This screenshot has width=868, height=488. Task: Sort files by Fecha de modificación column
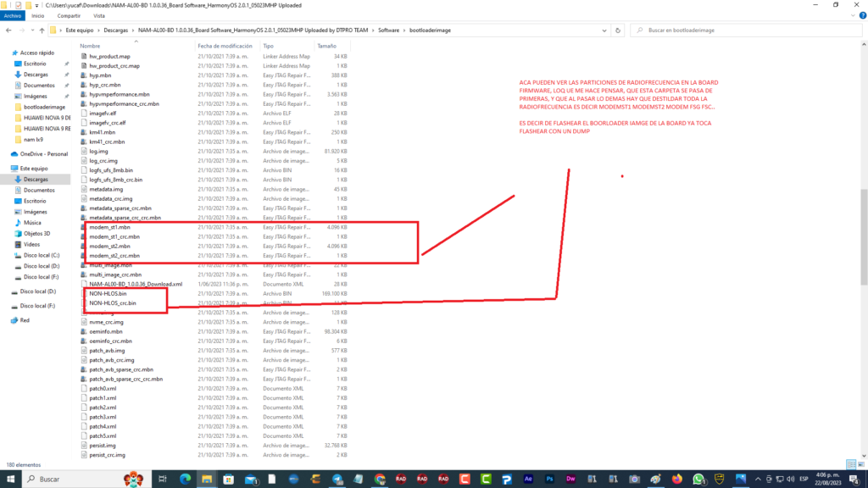[225, 46]
